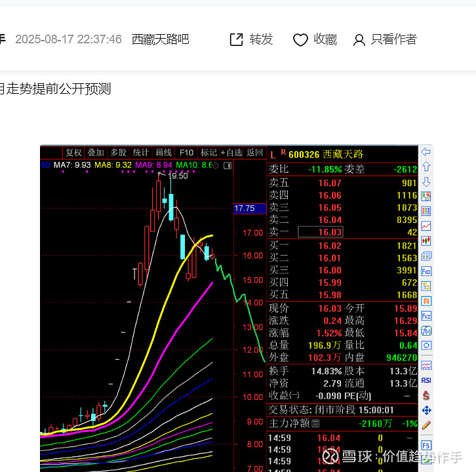This screenshot has width=476, height=472.
Task: Click the blue four-way move arrows icon
Action: tap(426, 410)
